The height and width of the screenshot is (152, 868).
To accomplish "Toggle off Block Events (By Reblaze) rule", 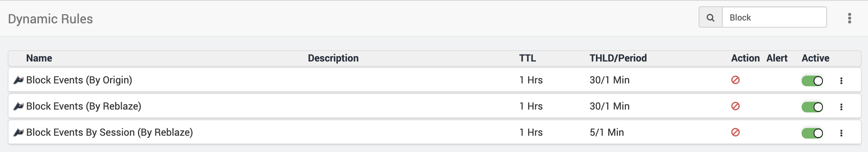I will click(812, 107).
